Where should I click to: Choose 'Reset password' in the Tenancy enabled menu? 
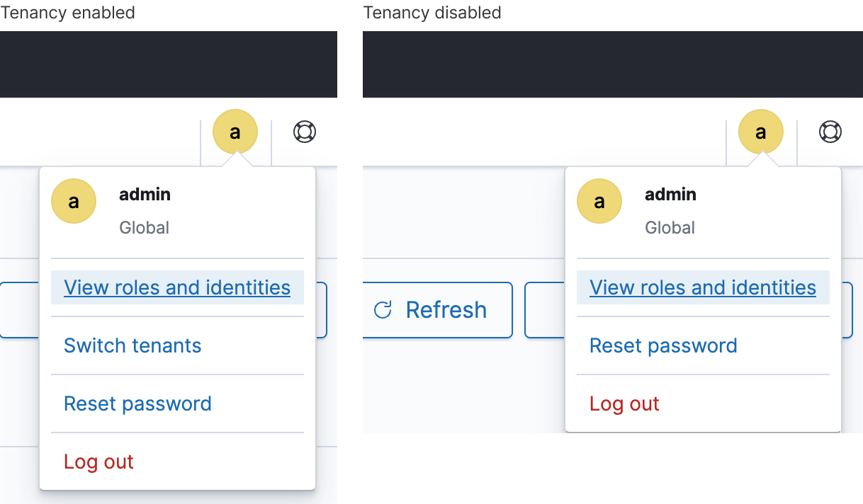pyautogui.click(x=137, y=403)
